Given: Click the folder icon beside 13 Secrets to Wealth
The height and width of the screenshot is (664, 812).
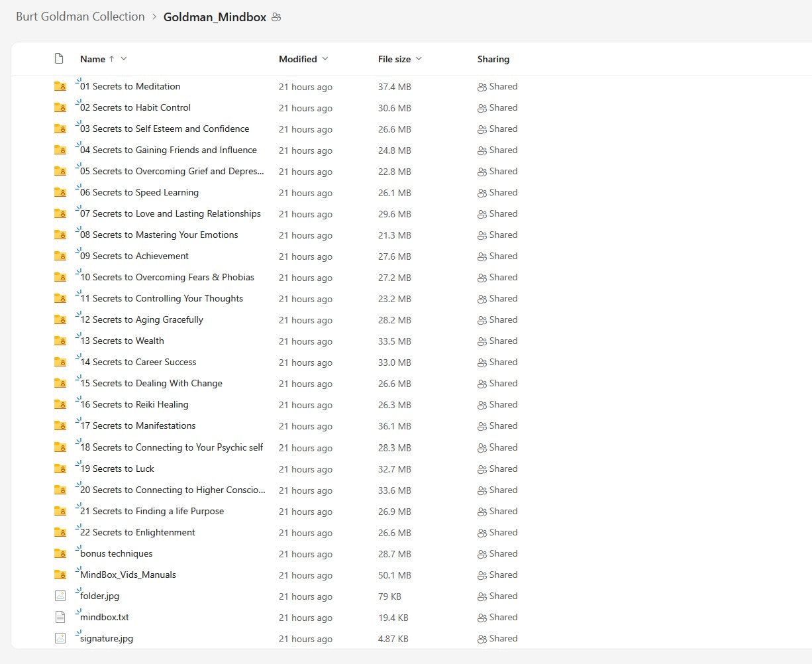Looking at the screenshot, I should (x=60, y=341).
